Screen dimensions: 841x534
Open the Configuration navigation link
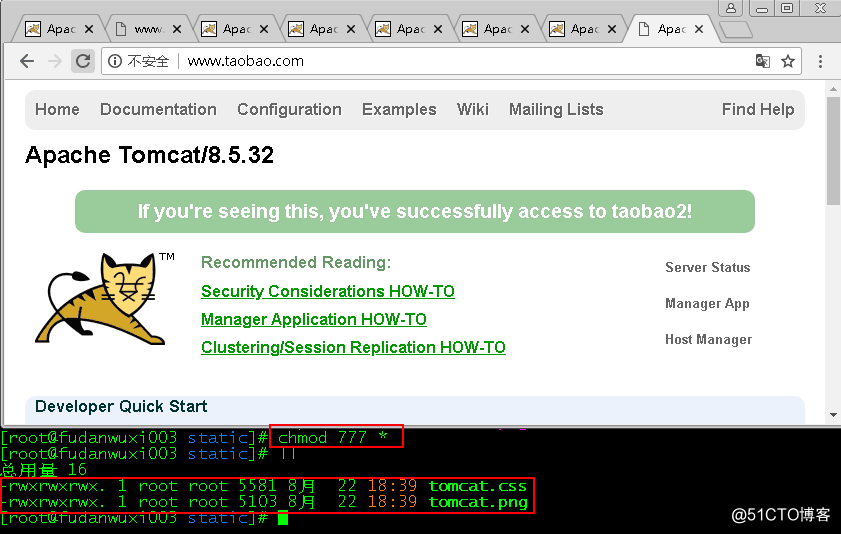pos(289,109)
